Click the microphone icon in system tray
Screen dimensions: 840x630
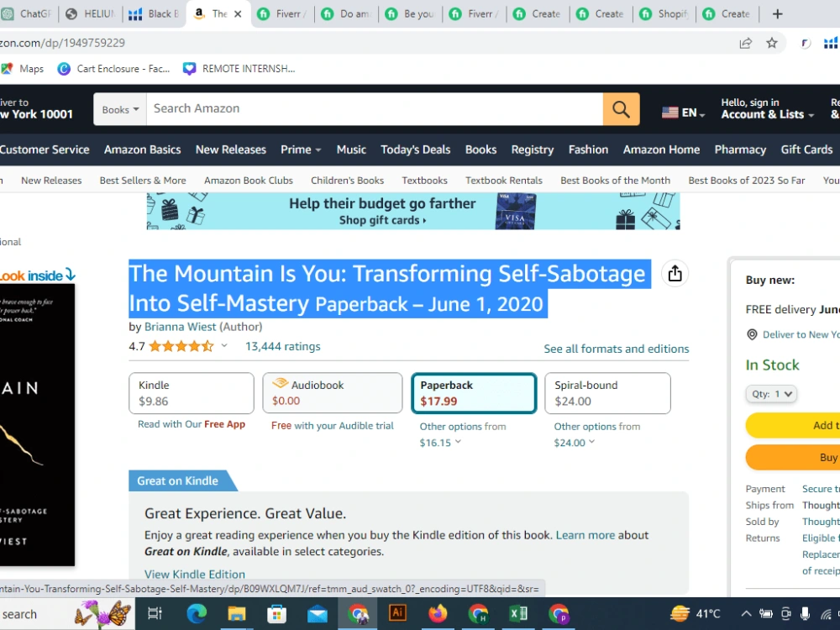click(x=805, y=614)
